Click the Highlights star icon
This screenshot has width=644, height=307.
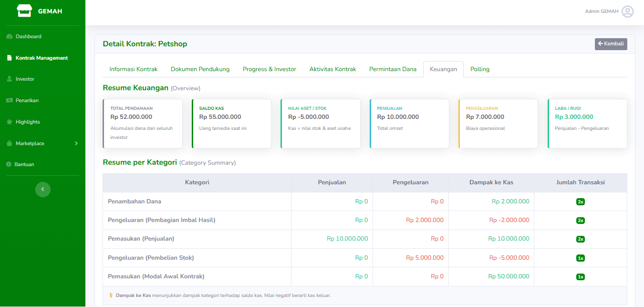tap(9, 122)
